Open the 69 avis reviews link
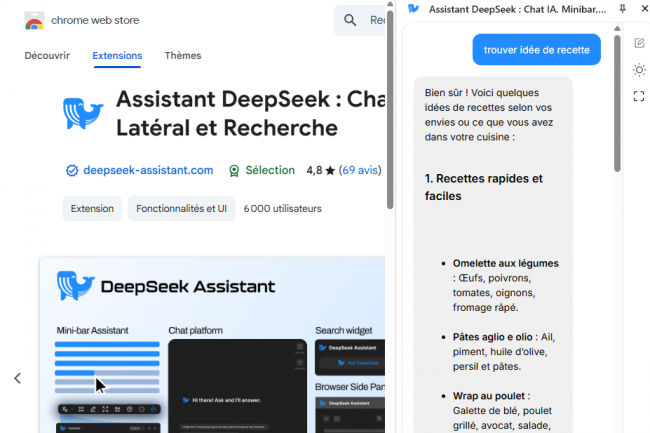 tap(360, 170)
